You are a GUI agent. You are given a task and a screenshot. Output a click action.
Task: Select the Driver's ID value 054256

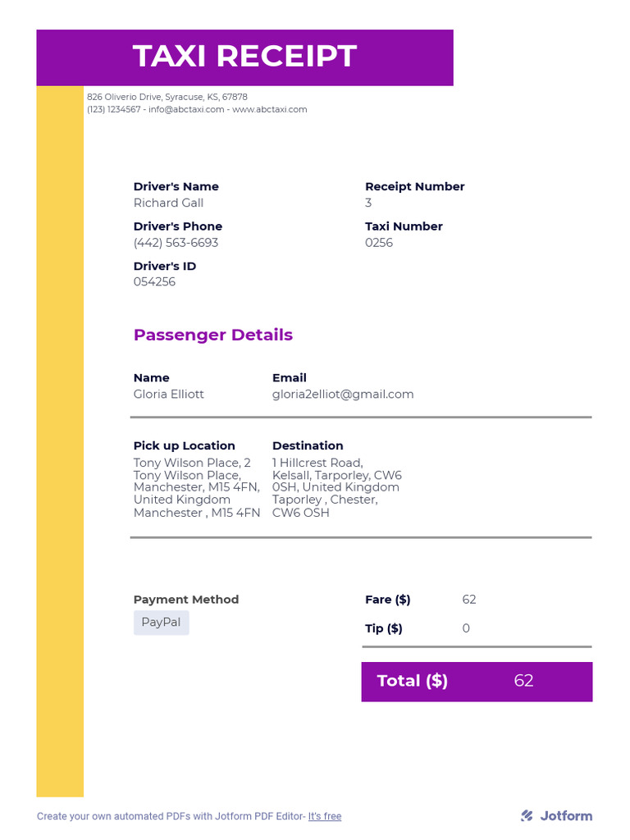pyautogui.click(x=154, y=282)
